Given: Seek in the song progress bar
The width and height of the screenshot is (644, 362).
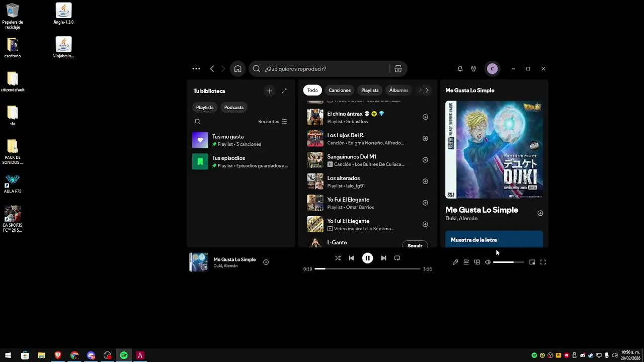Looking at the screenshot, I should point(367,269).
